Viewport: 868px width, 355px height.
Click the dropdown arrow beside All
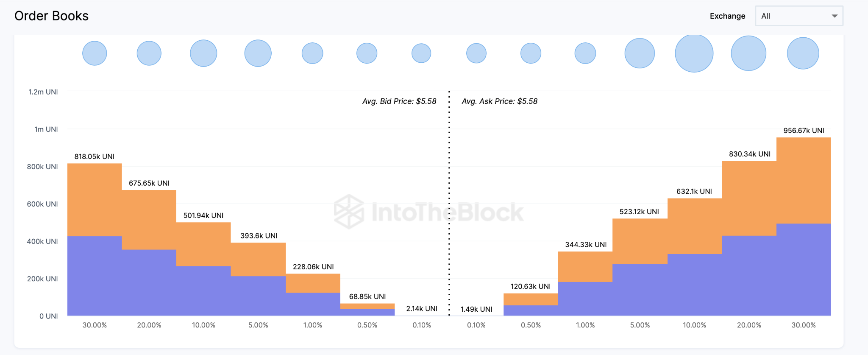(x=834, y=16)
